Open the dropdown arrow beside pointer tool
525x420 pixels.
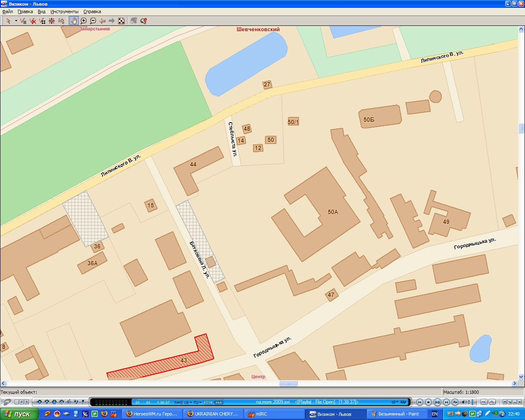pos(16,21)
